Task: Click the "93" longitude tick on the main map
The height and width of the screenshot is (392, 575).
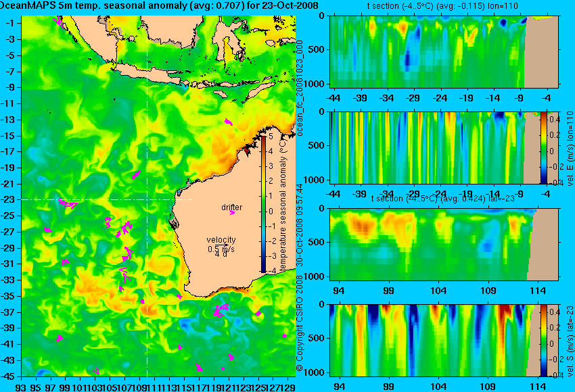Action: [21, 387]
